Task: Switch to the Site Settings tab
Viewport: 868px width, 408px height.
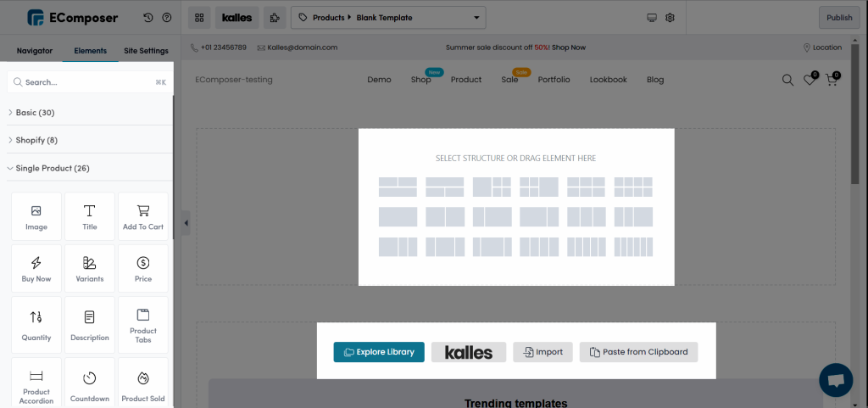Action: click(146, 50)
